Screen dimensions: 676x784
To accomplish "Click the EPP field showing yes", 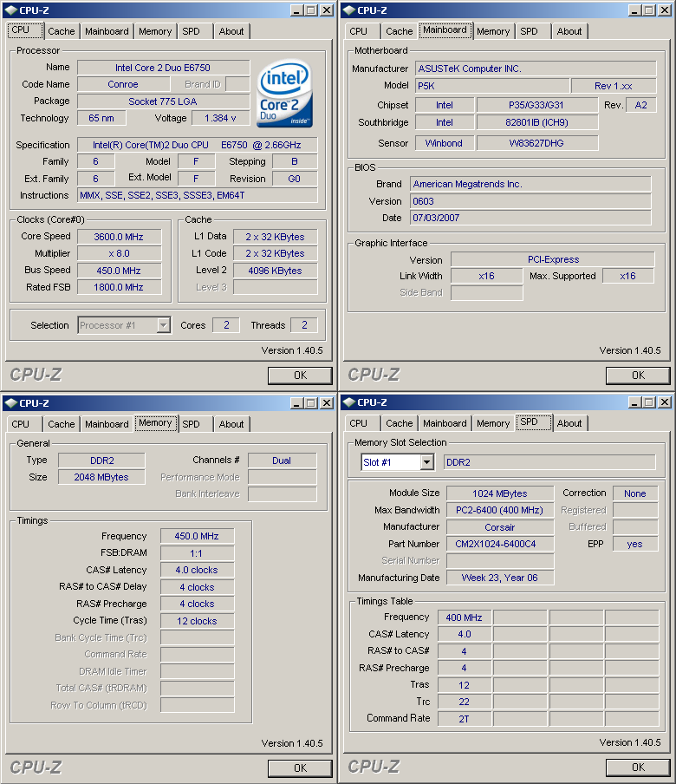I will (635, 544).
